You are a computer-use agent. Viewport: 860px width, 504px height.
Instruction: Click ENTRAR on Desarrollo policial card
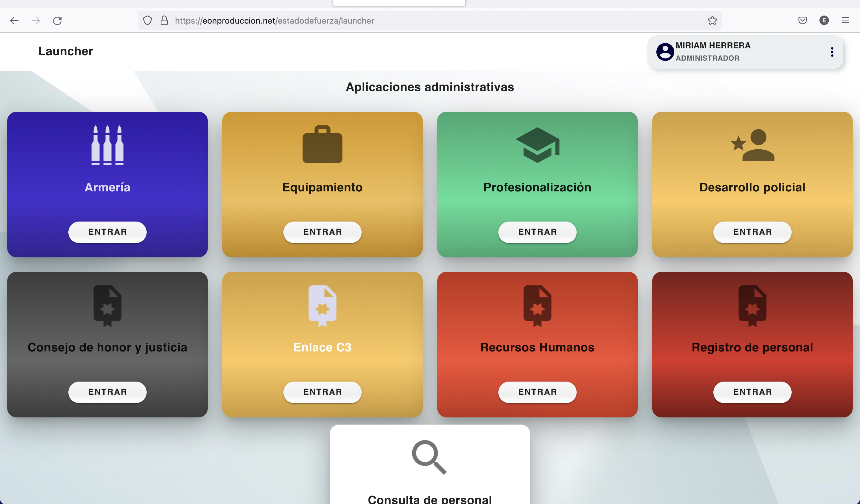click(752, 232)
